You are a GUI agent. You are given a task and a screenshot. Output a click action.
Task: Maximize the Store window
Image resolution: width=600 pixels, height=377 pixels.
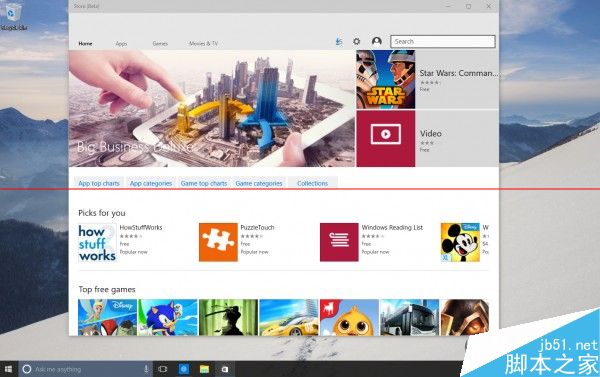[468, 6]
